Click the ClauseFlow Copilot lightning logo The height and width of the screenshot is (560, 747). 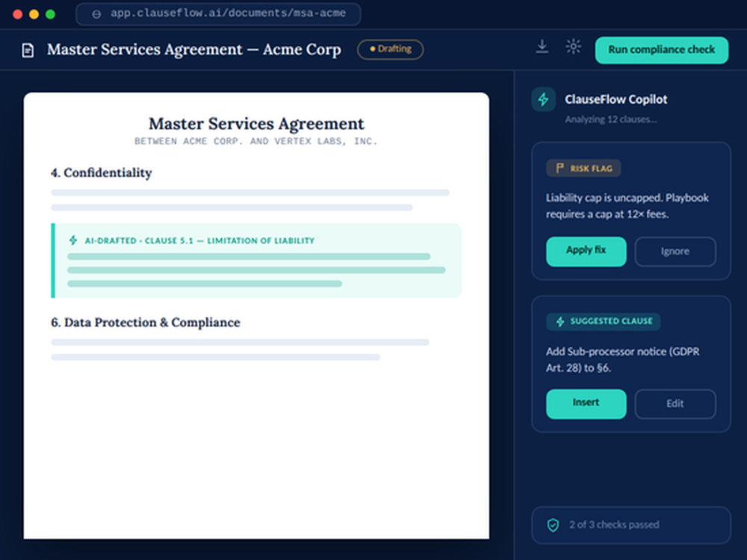tap(544, 99)
